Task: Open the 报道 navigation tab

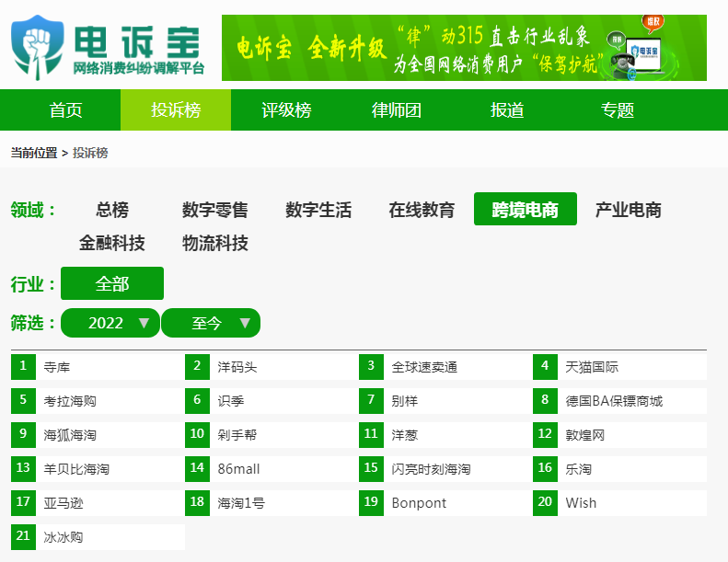Action: [x=506, y=110]
